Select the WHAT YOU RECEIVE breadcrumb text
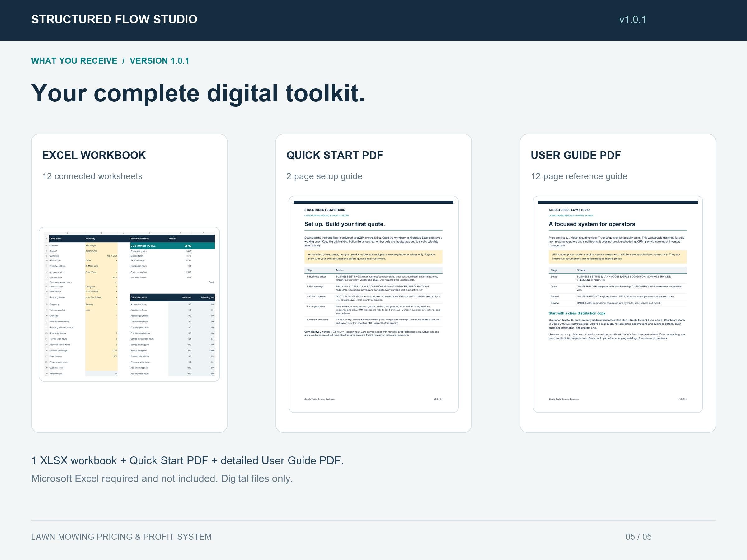This screenshot has height=560, width=747. (x=74, y=61)
